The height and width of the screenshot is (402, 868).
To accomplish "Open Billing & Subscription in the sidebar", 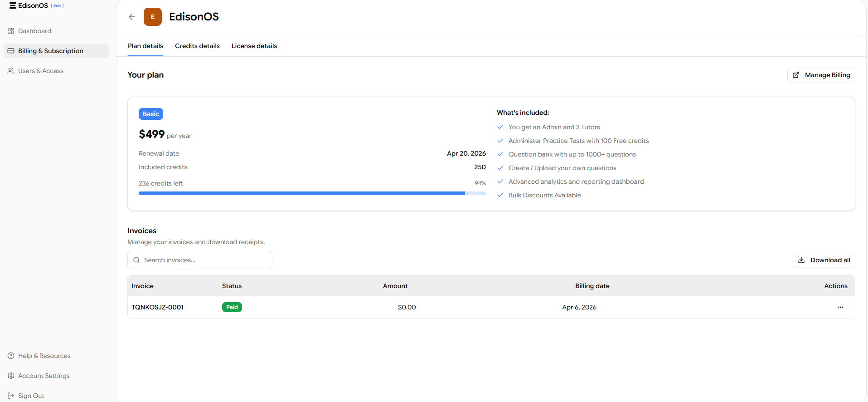I will (51, 51).
